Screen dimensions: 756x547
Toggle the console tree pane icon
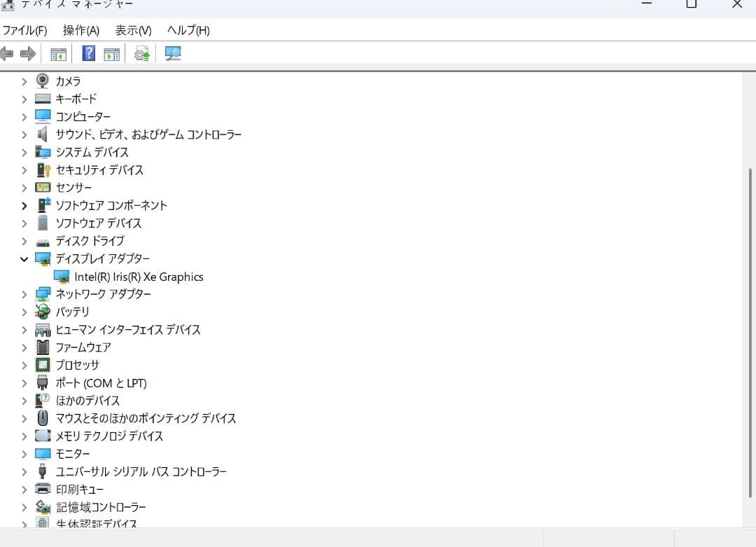point(58,53)
